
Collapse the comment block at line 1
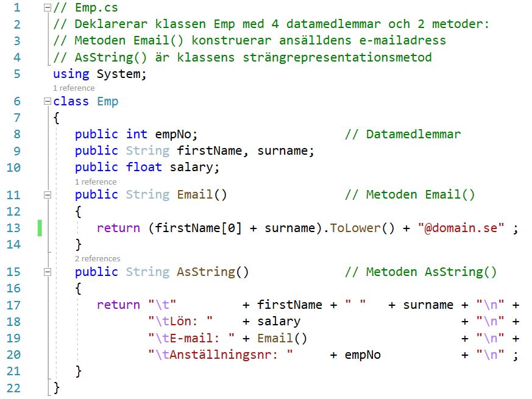tap(48, 9)
